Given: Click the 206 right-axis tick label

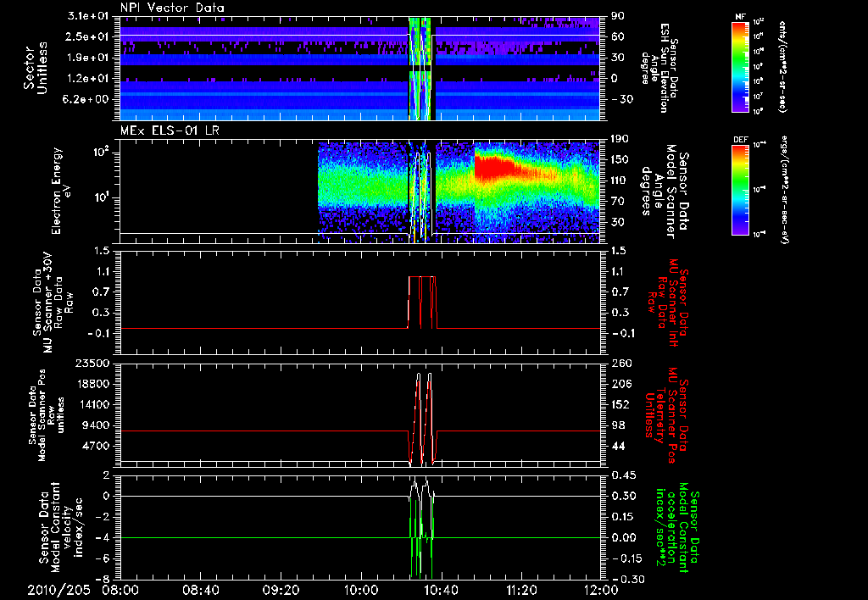Looking at the screenshot, I should (x=621, y=384).
